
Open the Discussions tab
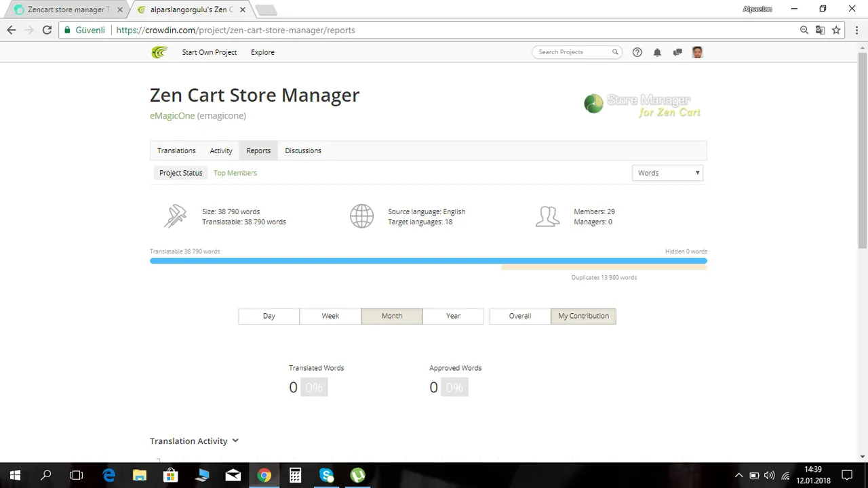[303, 150]
